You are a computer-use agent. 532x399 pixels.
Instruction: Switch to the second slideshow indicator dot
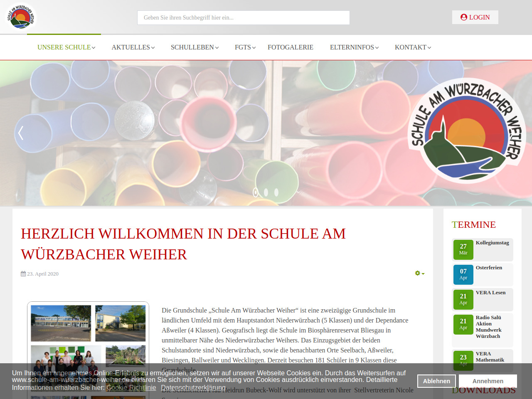pyautogui.click(x=266, y=192)
